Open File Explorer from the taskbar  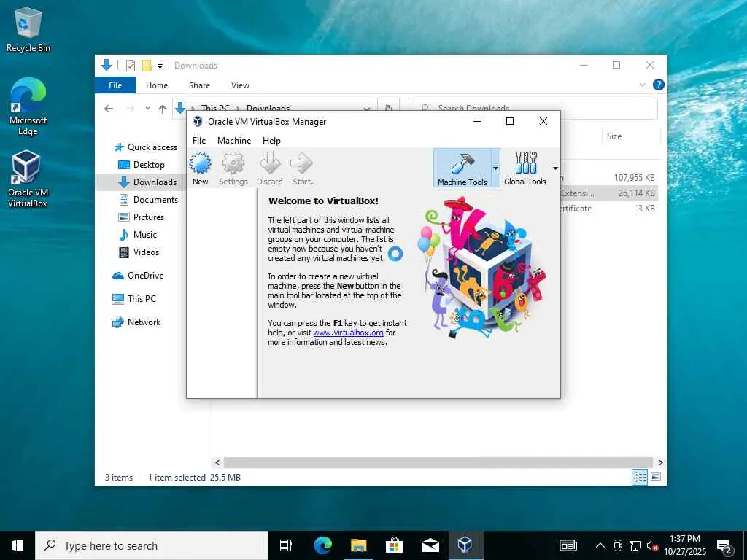[x=359, y=545]
